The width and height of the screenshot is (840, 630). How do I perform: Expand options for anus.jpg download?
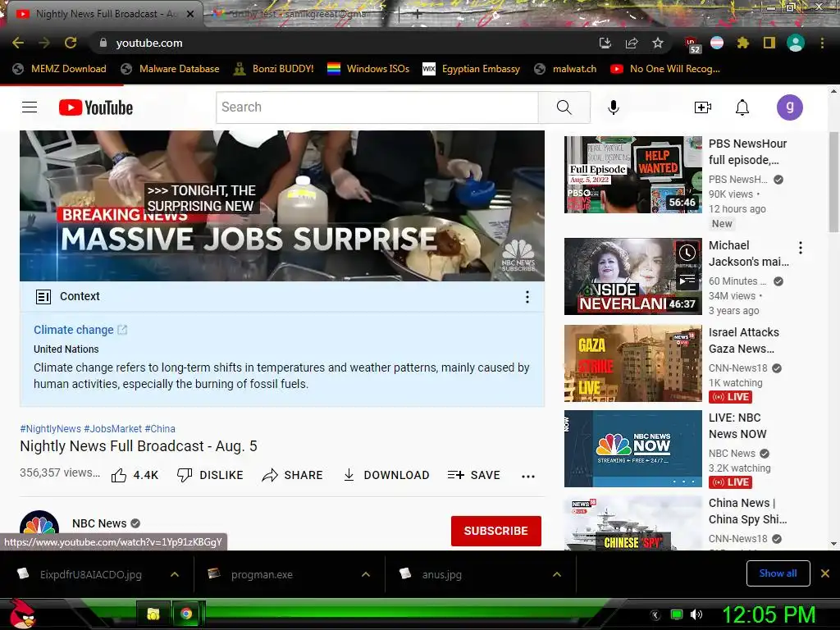pos(557,574)
